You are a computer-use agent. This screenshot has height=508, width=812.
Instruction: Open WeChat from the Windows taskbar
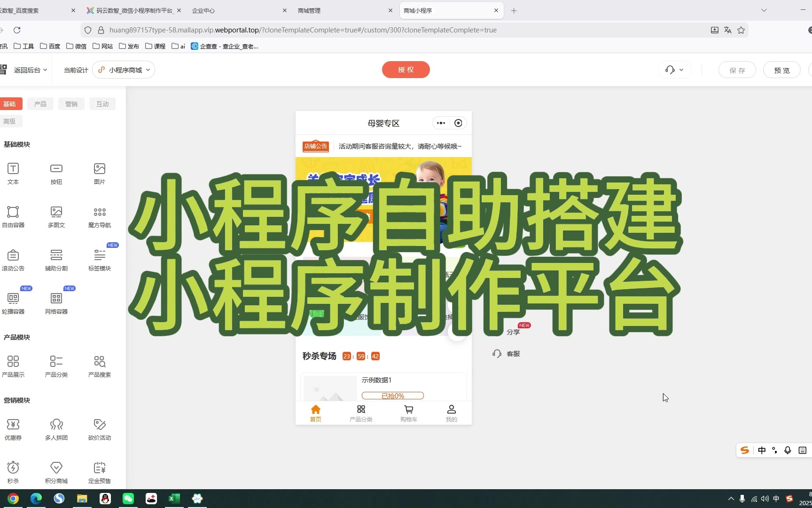click(x=128, y=499)
